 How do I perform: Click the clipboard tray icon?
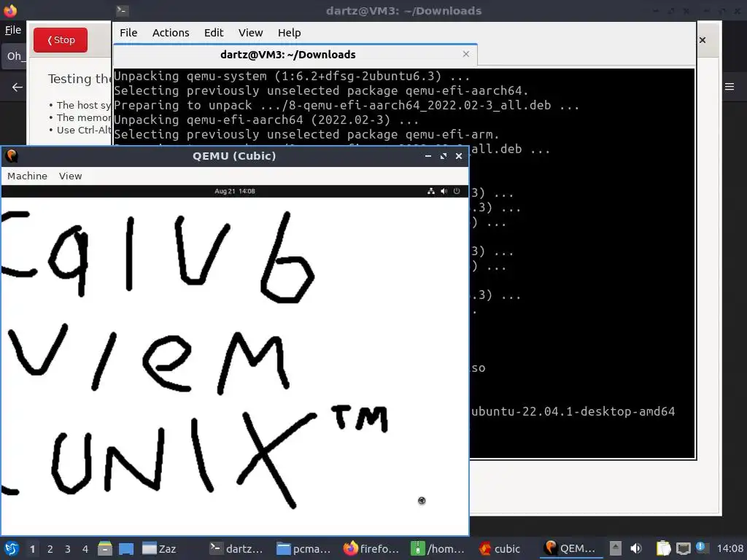[x=663, y=548]
